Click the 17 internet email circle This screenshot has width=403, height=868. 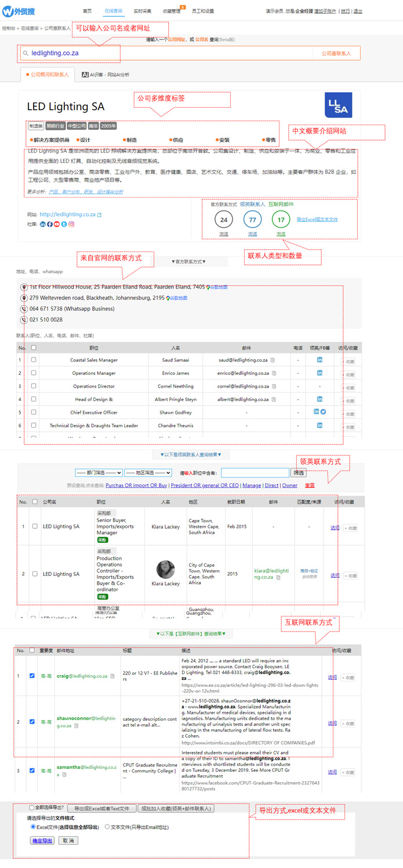click(x=281, y=220)
